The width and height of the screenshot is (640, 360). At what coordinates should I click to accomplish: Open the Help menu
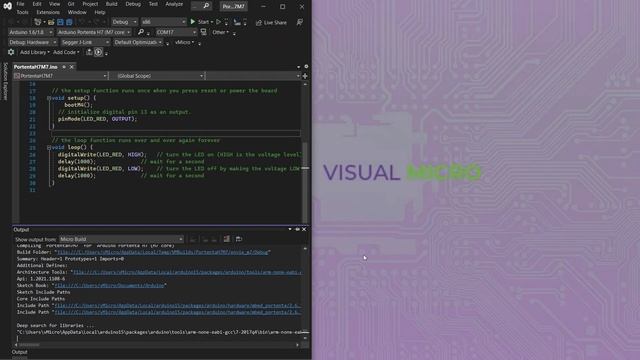pos(100,13)
